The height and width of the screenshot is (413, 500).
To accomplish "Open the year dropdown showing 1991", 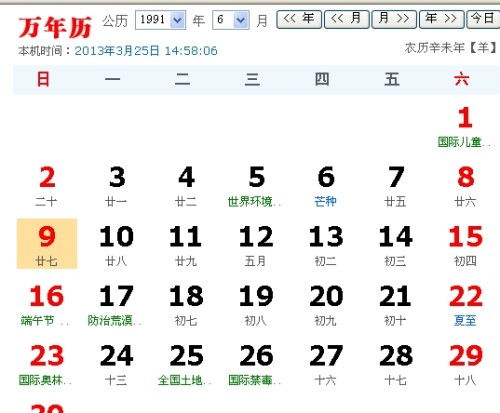I will coord(160,20).
